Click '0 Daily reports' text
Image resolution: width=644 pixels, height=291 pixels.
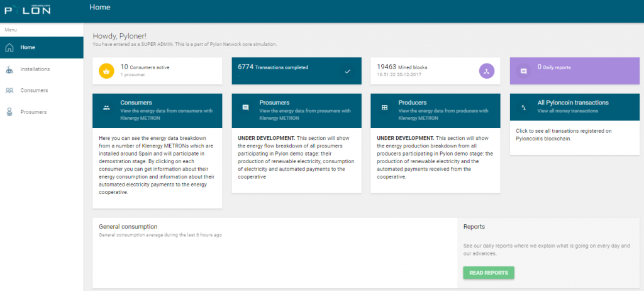[x=554, y=67]
